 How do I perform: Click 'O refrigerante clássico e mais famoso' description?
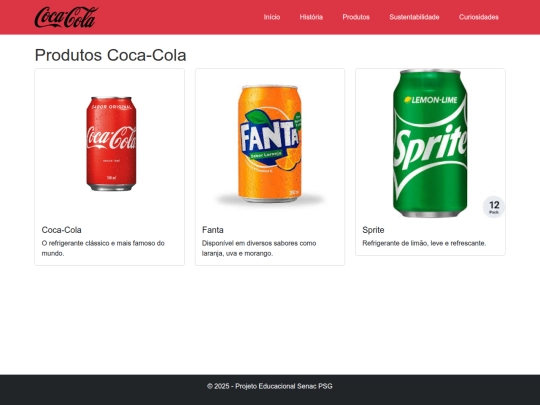coord(103,248)
